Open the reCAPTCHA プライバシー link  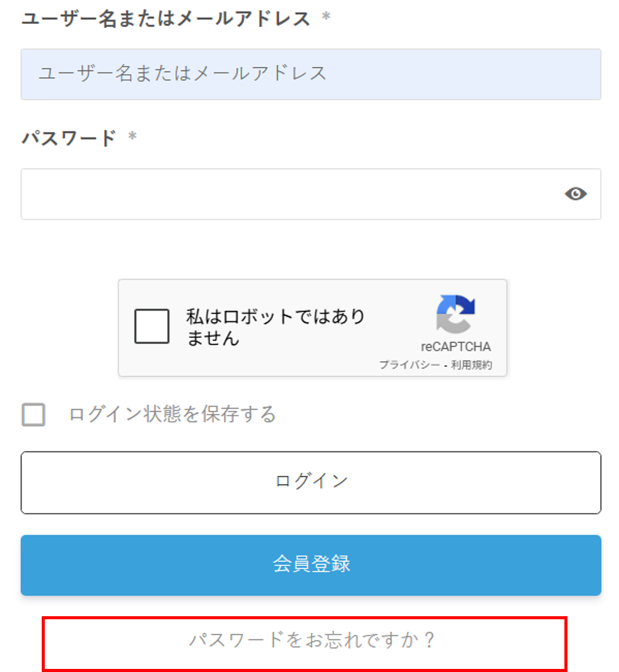(x=409, y=365)
